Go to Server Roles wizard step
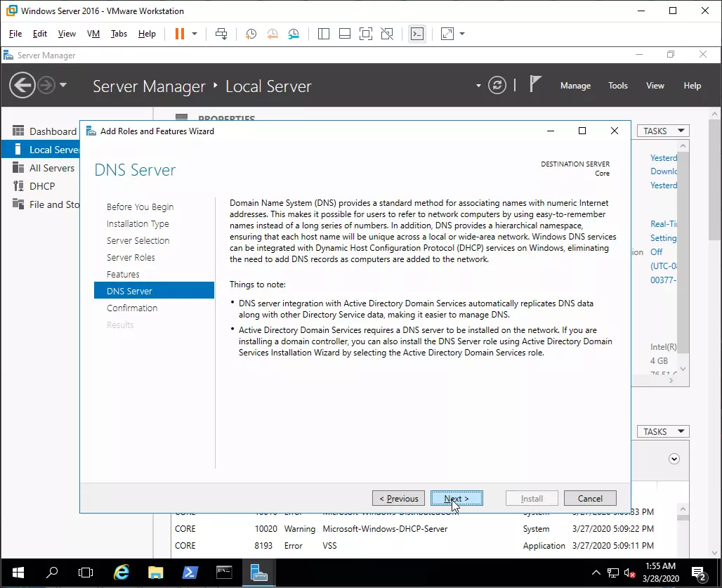This screenshot has width=722, height=588. pos(131,257)
